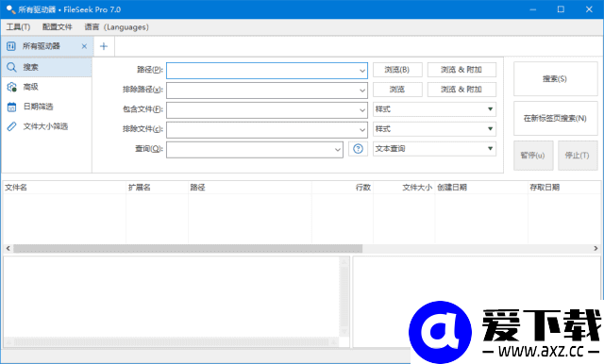Close the FileSeek Pro window

tap(589, 9)
